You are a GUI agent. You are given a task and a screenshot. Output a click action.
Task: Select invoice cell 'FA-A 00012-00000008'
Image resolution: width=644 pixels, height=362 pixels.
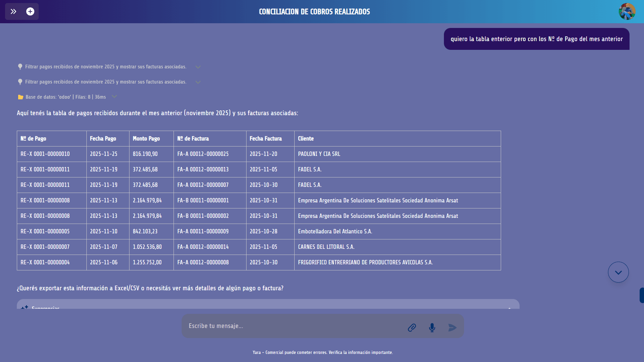pos(210,263)
